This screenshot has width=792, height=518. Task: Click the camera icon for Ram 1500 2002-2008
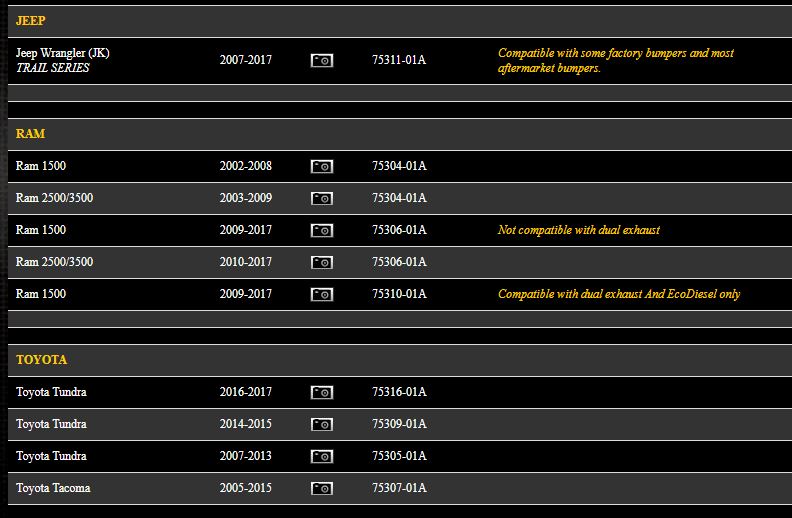322,167
